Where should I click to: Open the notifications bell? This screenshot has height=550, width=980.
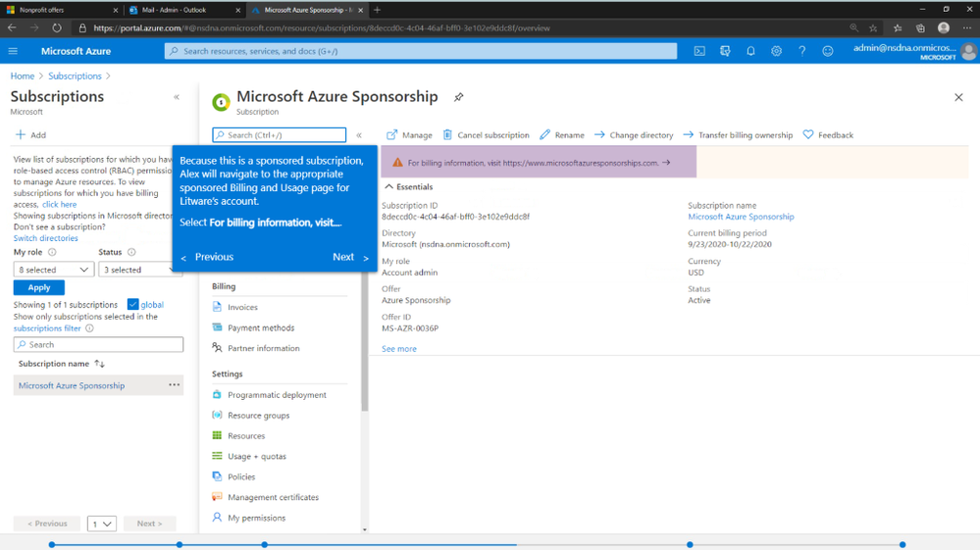(x=750, y=51)
